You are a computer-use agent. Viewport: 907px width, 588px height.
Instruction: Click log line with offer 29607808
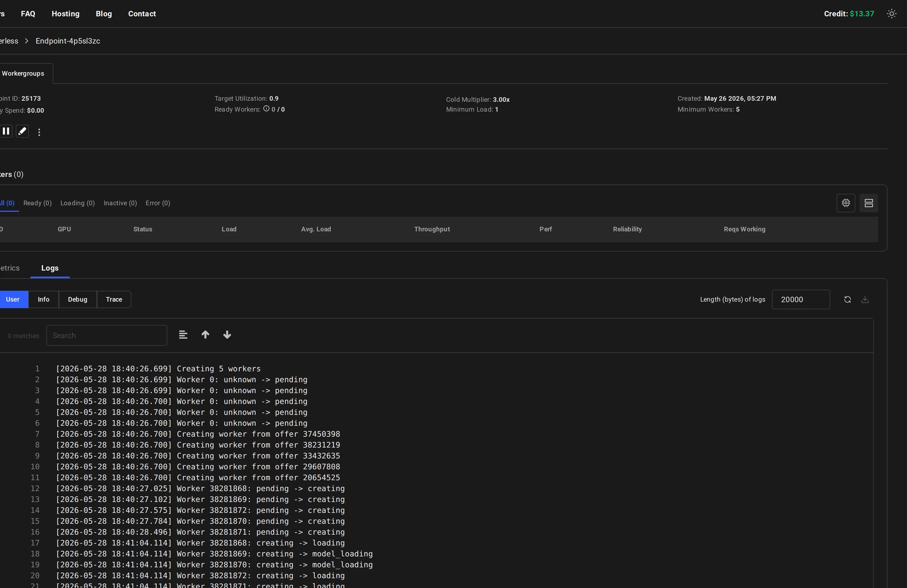(198, 467)
